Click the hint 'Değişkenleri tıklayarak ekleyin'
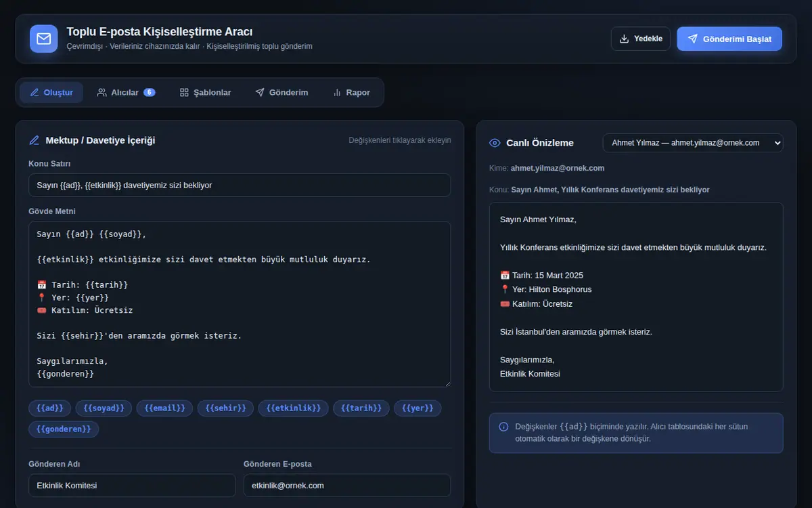The image size is (812, 508). click(x=400, y=140)
